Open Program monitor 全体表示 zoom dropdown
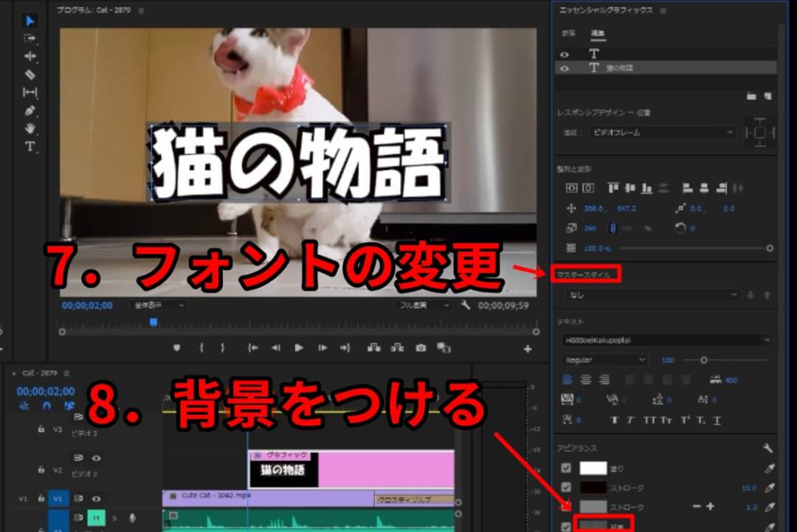797x532 pixels. point(158,305)
